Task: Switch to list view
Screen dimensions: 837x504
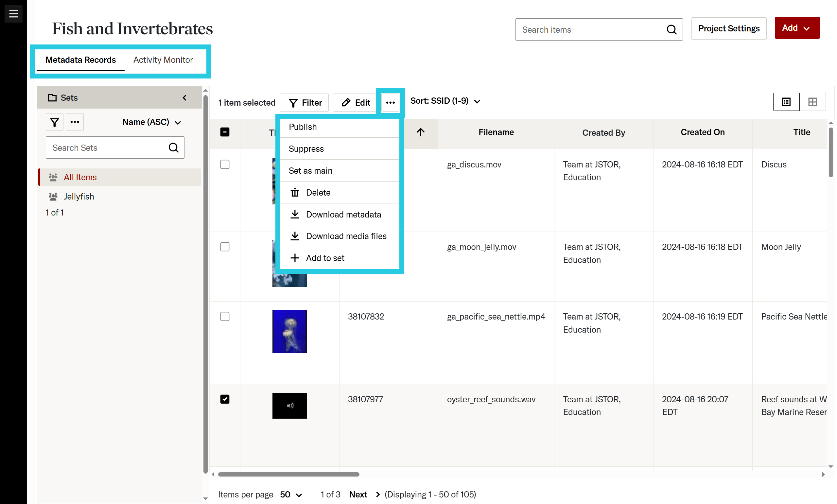Action: pyautogui.click(x=786, y=102)
